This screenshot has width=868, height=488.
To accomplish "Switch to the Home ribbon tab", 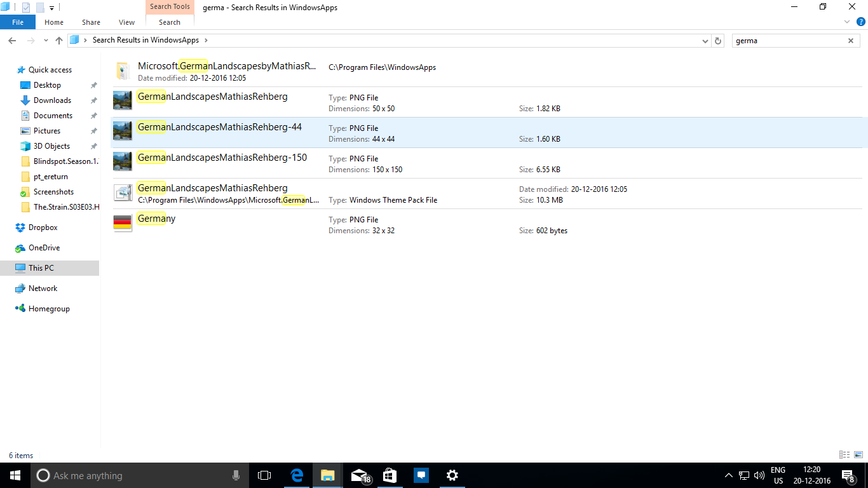I will [54, 22].
